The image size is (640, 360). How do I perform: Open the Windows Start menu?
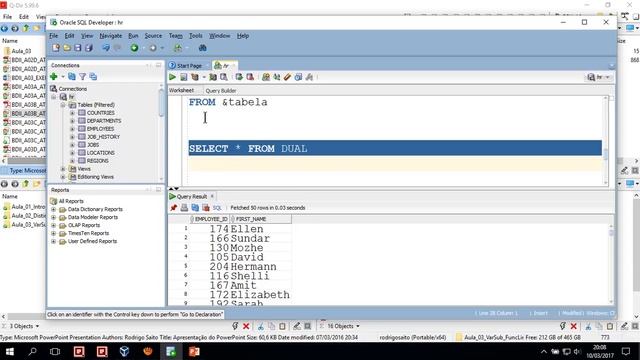(9, 351)
